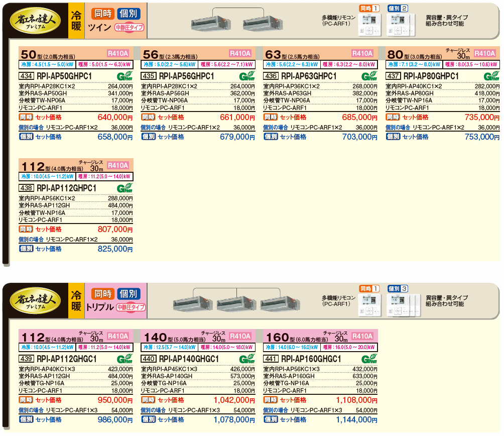Click the 160型 (6.0馬力相当) heading
The height and width of the screenshot is (436, 504).
[297, 337]
